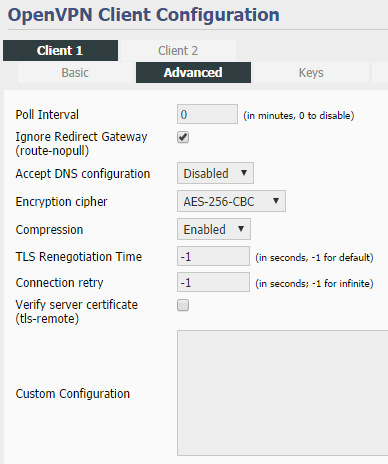Click the Custom Configuration label
The height and width of the screenshot is (464, 388).
coord(73,394)
